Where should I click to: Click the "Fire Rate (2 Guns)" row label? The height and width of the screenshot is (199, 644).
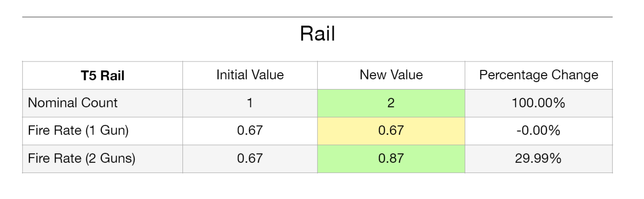82,159
